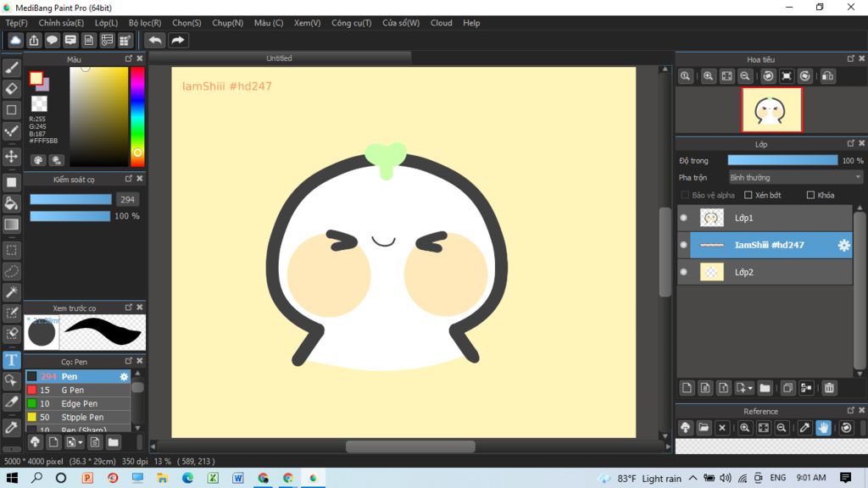Select the Lasso selection tool
868x488 pixels.
(12, 271)
